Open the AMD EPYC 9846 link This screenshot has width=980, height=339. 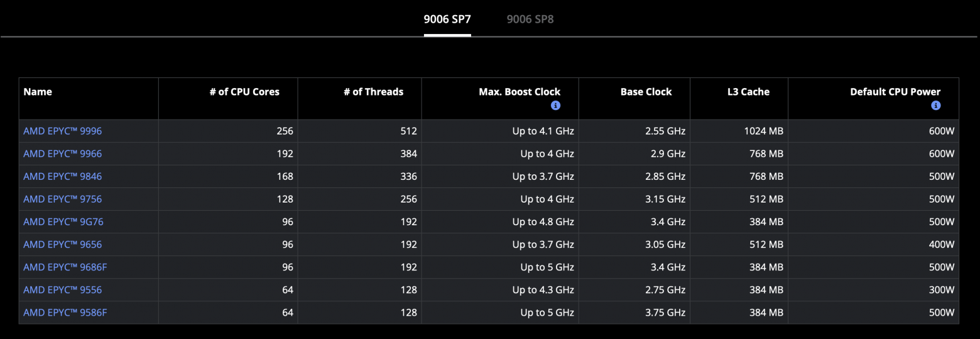62,176
